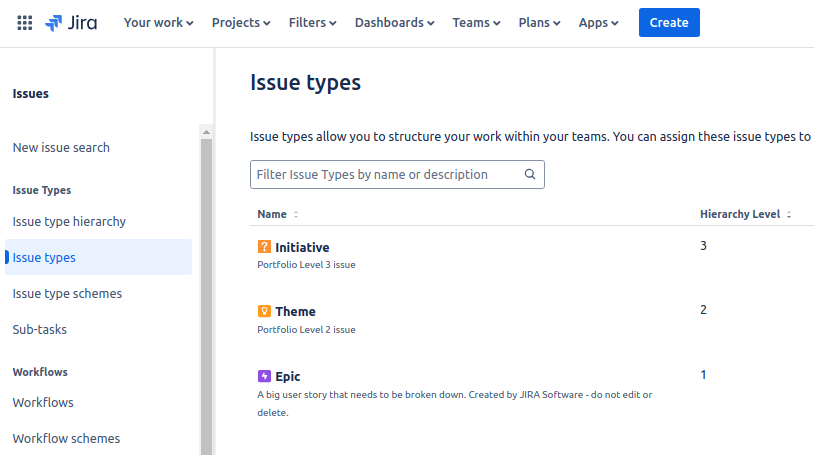Open the Projects dropdown menu
Viewport: 814px width, 455px height.
tap(241, 23)
